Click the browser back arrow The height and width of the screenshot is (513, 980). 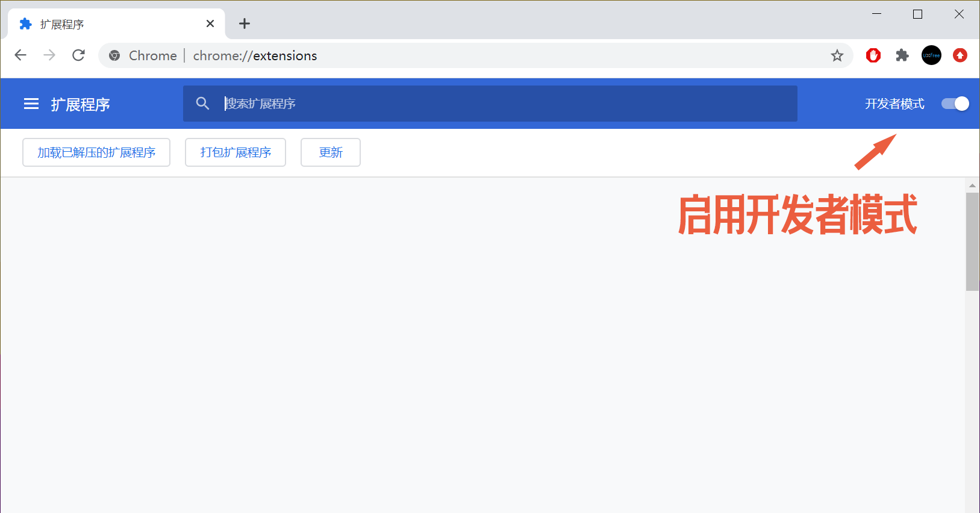(x=20, y=55)
